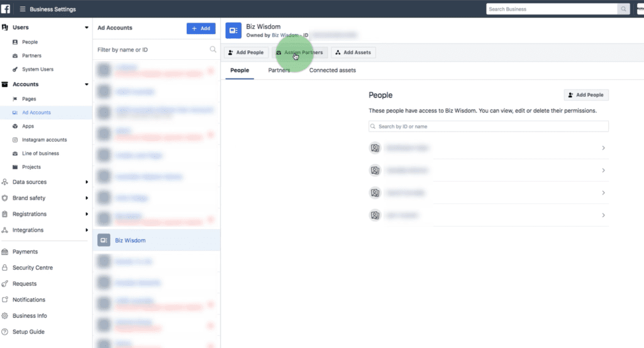Open the Connected assets tab
644x348 pixels.
click(x=332, y=70)
